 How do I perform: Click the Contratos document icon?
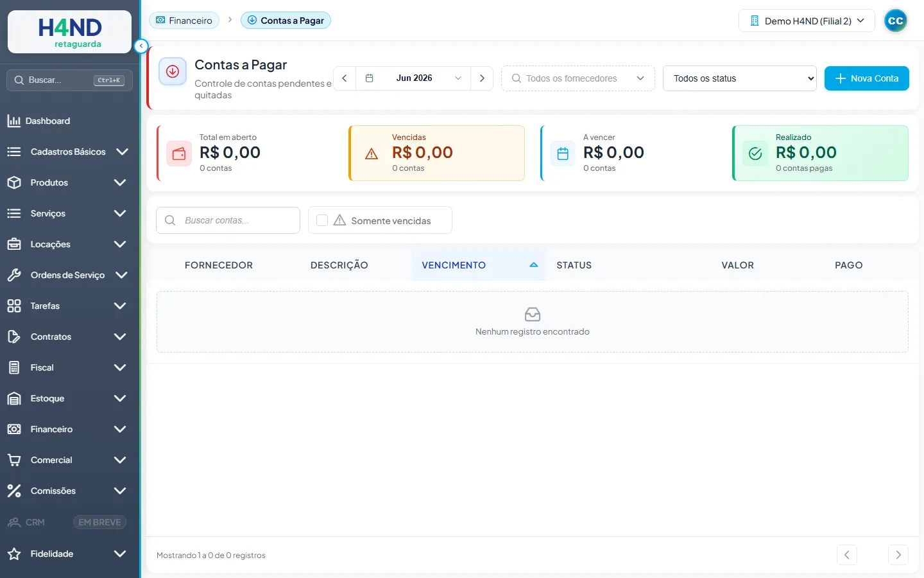(13, 337)
